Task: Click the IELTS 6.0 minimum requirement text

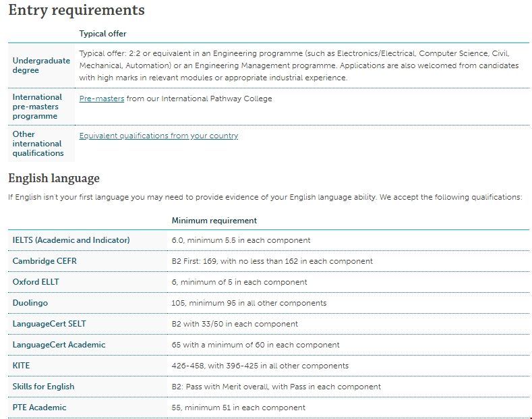Action: [241, 240]
